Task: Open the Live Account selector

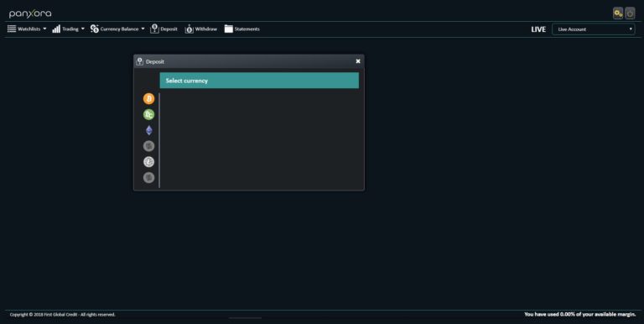Action: pyautogui.click(x=593, y=29)
